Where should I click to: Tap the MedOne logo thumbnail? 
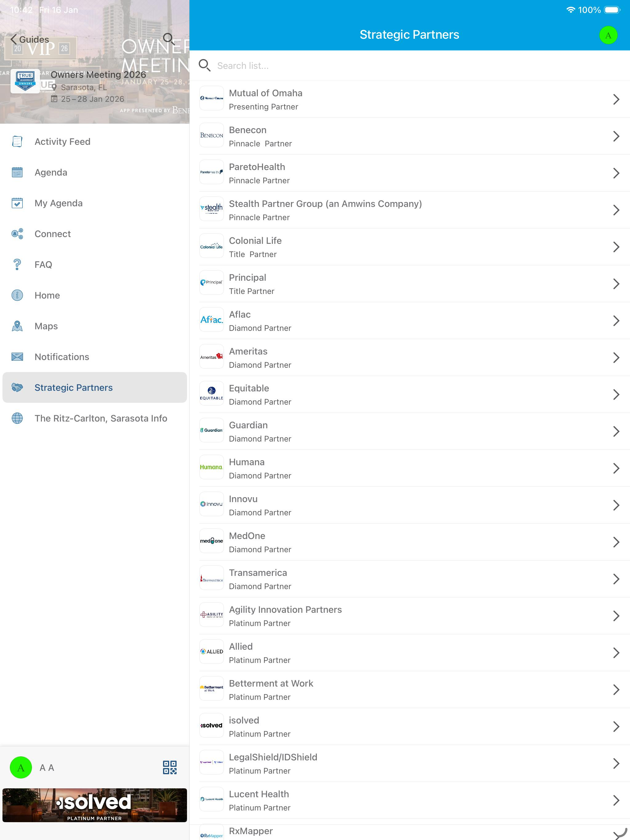[212, 541]
